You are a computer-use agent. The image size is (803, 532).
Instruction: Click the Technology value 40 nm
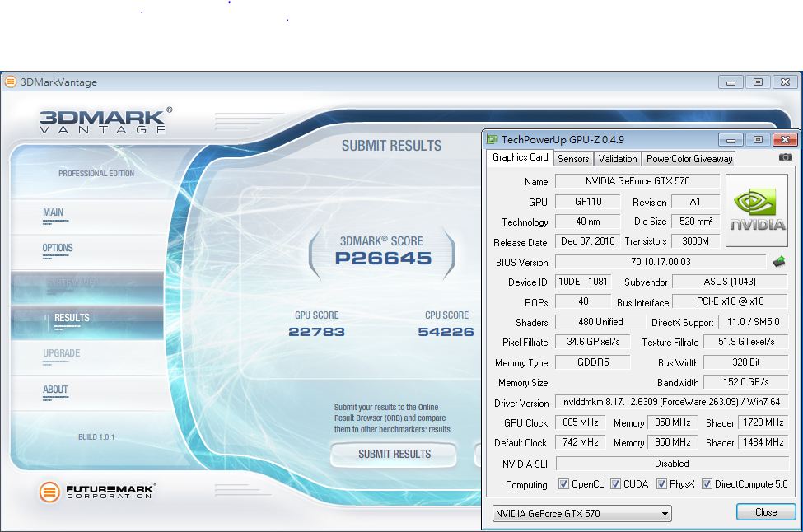[x=588, y=222]
